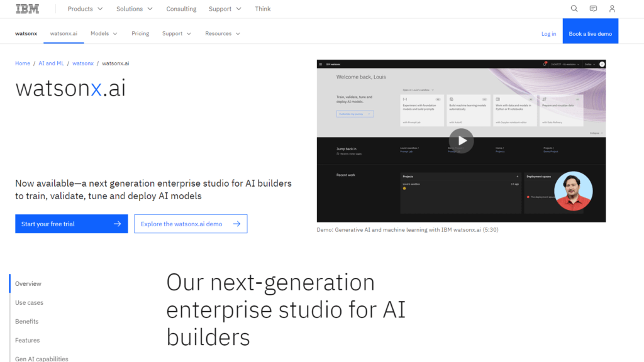The height and width of the screenshot is (362, 644).
Task: Navigate to AI and ML breadcrumb
Action: (51, 63)
